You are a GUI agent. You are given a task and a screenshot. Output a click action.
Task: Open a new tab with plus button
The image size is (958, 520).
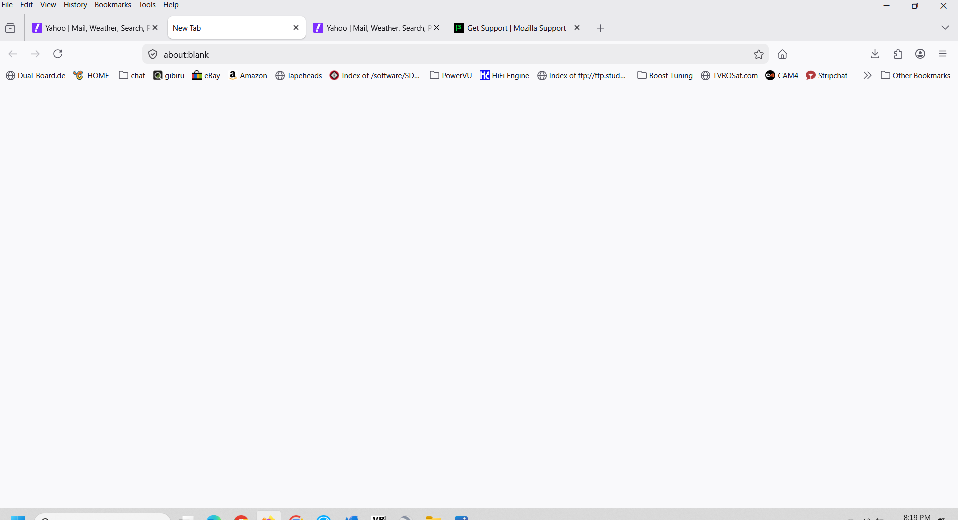600,28
